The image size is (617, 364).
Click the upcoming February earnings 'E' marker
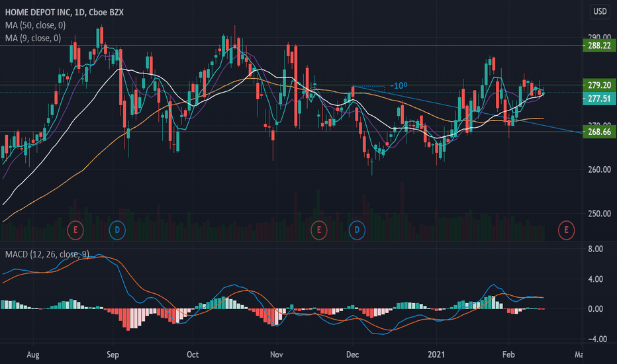pos(566,230)
